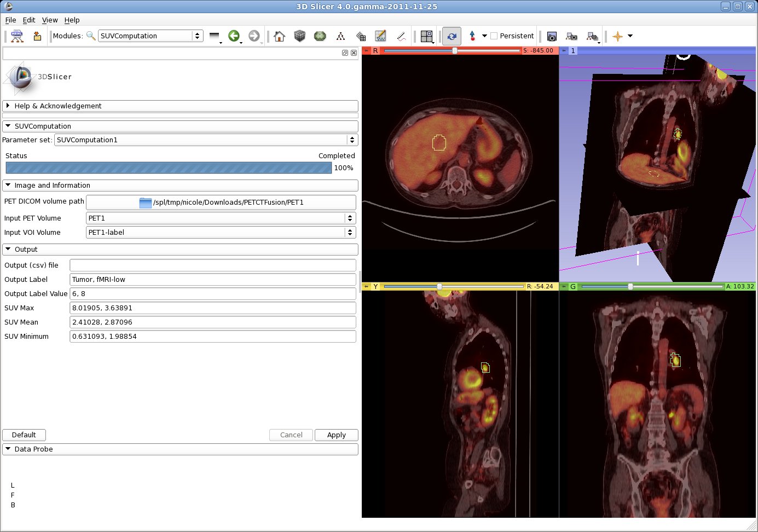Click the Default button
The width and height of the screenshot is (758, 532).
click(24, 435)
